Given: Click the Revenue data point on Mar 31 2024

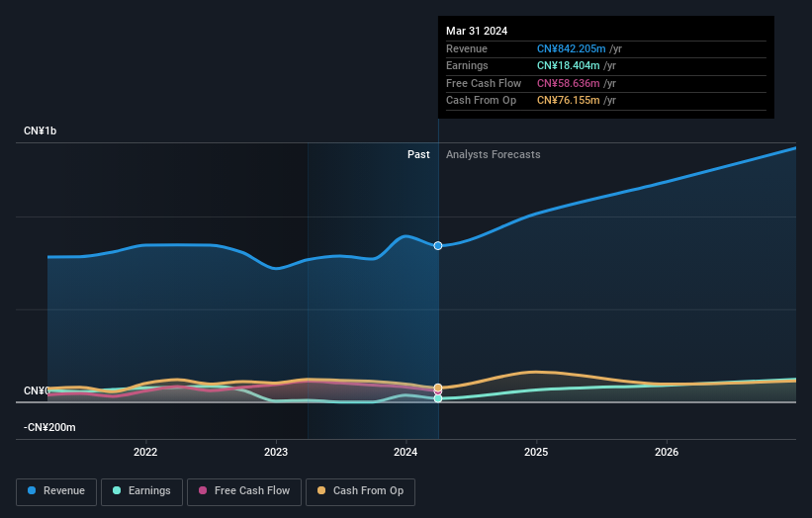Looking at the screenshot, I should [x=438, y=246].
